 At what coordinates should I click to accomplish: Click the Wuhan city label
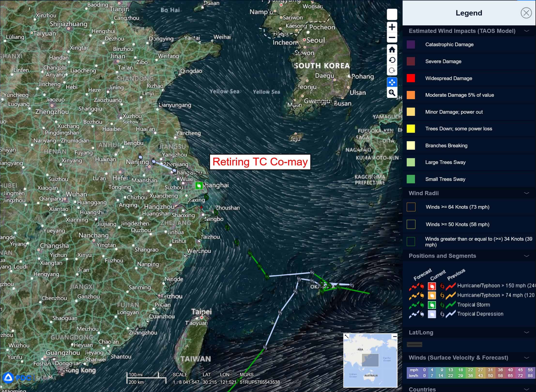point(76,194)
